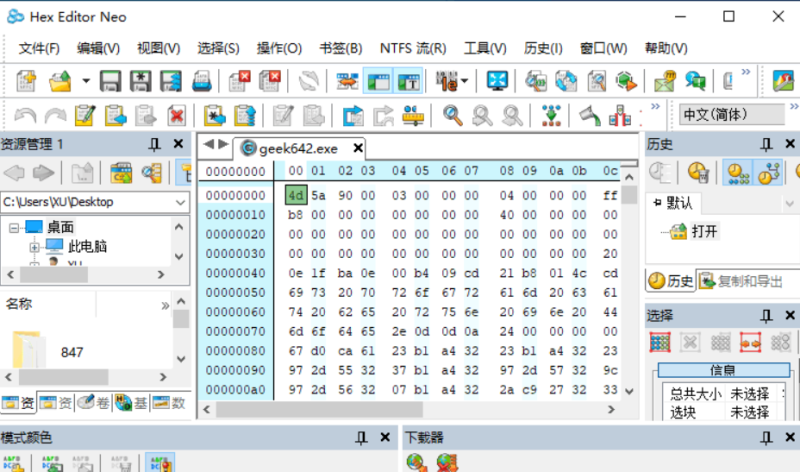This screenshot has width=800, height=472.
Task: Click first globe icon in 下载器 panel
Action: 417,463
